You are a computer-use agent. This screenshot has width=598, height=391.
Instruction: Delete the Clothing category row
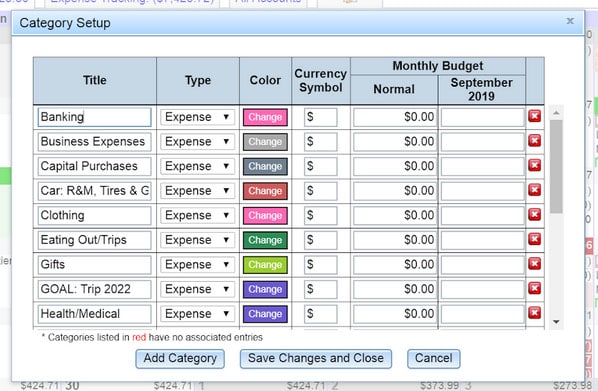tap(534, 214)
